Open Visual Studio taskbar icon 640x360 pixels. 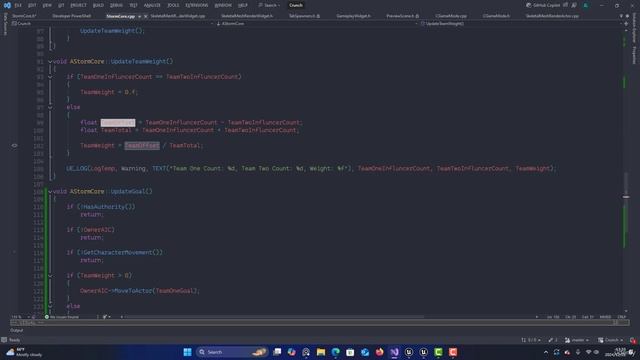(x=394, y=352)
